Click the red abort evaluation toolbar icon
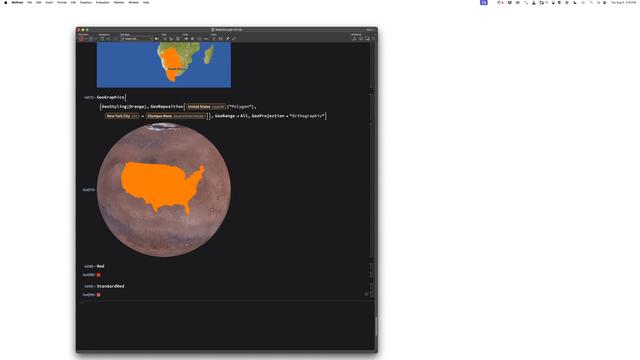Image resolution: width=640 pixels, height=360 pixels. 81,39
